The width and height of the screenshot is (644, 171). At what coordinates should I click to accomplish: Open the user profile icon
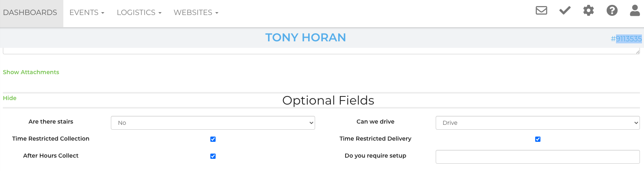tap(635, 11)
